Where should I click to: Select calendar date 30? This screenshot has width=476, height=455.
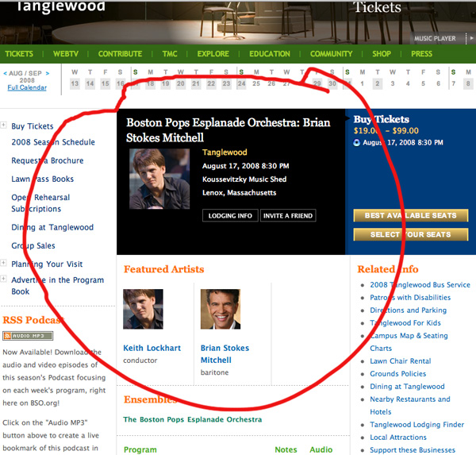tap(332, 83)
